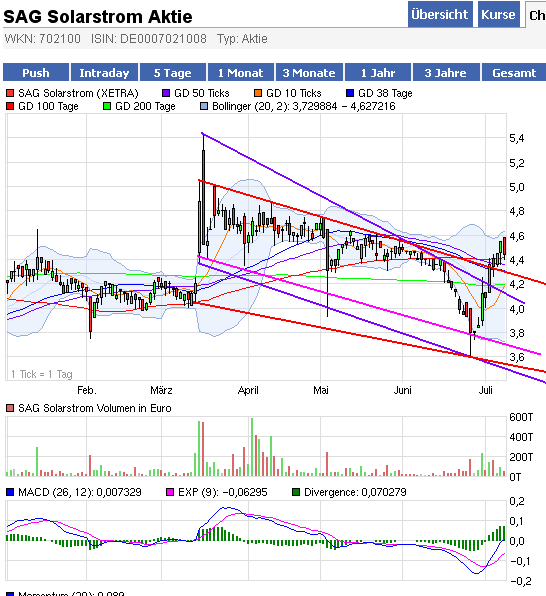Viewport: 546px width, 596px height.
Task: Click the Feb. axis label
Action: (87, 390)
